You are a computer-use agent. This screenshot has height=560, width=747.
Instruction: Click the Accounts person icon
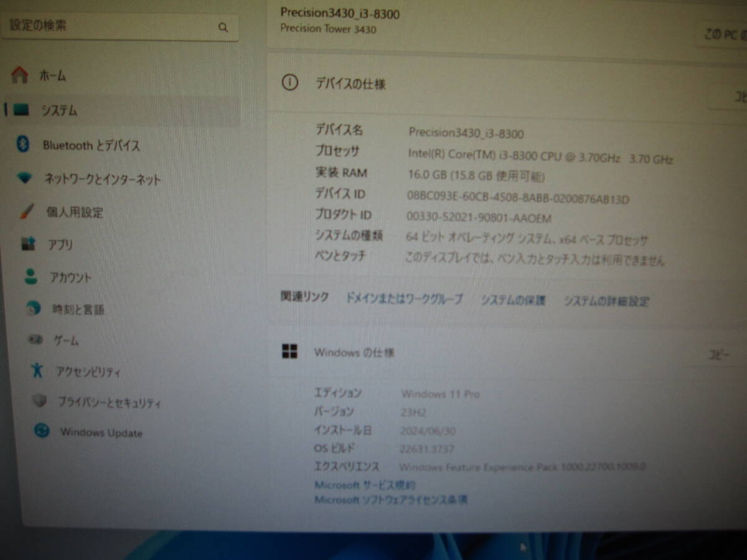coord(31,277)
